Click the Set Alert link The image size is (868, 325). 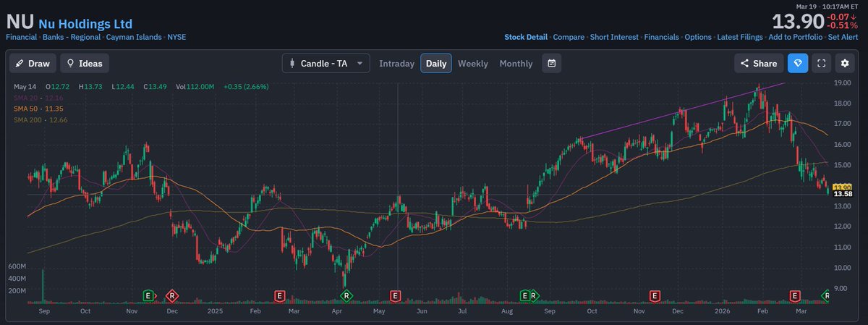[843, 36]
